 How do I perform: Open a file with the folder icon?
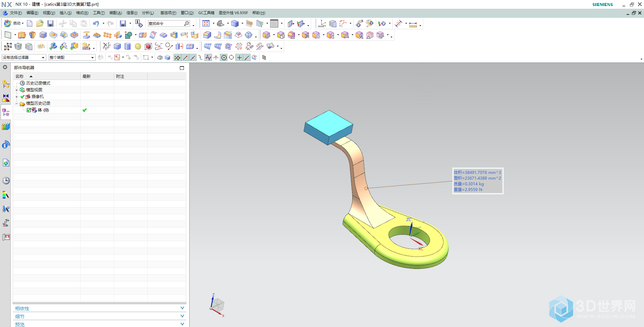point(40,24)
